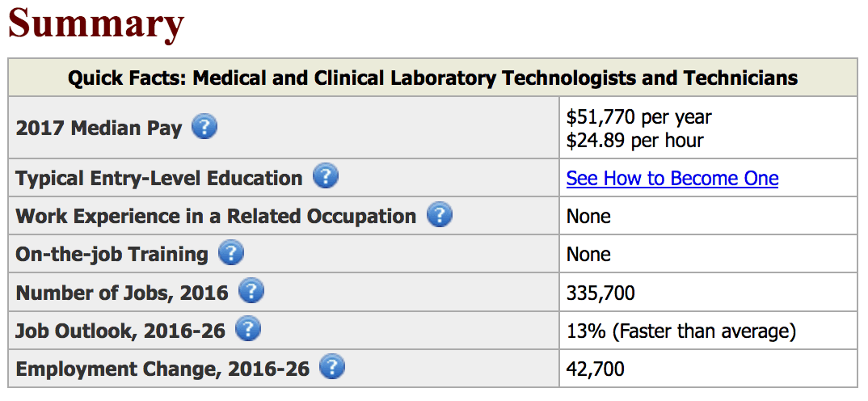Select the Quick Facts table header title
Screen dimensions: 868x401
pyautogui.click(x=433, y=78)
